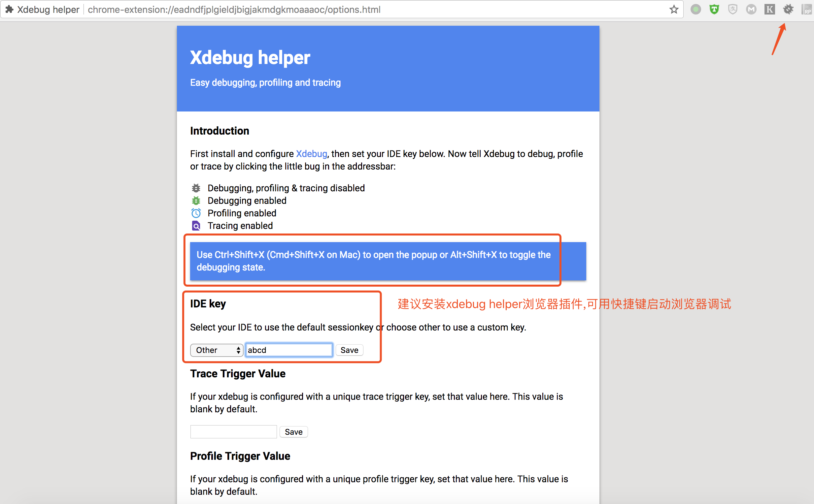Screen dimensions: 814x504
Task: Click the Profiling enabled clock icon
Action: point(196,213)
